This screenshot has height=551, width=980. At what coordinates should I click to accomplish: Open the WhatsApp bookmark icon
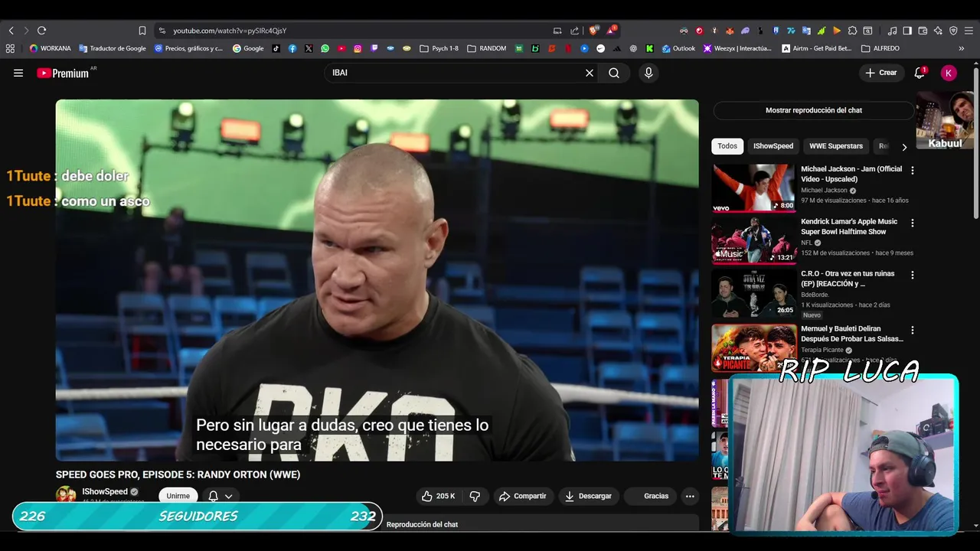click(x=325, y=48)
